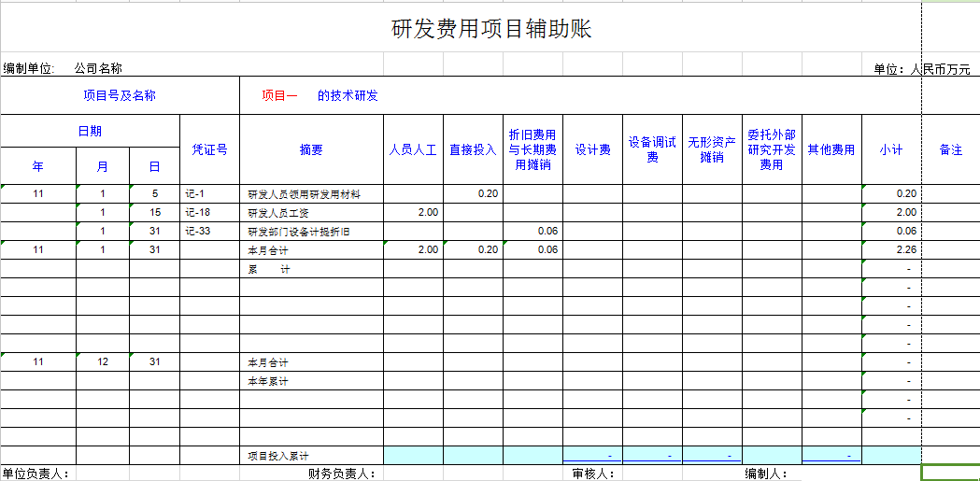
Task: Select the 人员人工 header cell
Action: click(413, 149)
